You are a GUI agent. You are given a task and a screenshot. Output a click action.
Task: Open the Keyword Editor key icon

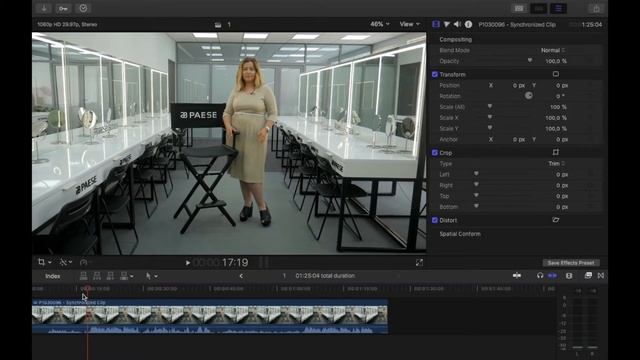[x=63, y=8]
